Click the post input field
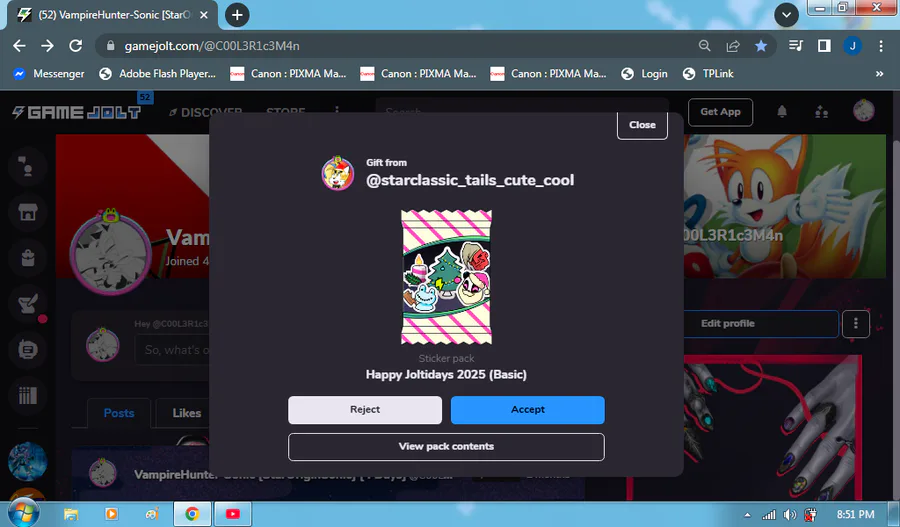900x527 pixels. pos(172,350)
